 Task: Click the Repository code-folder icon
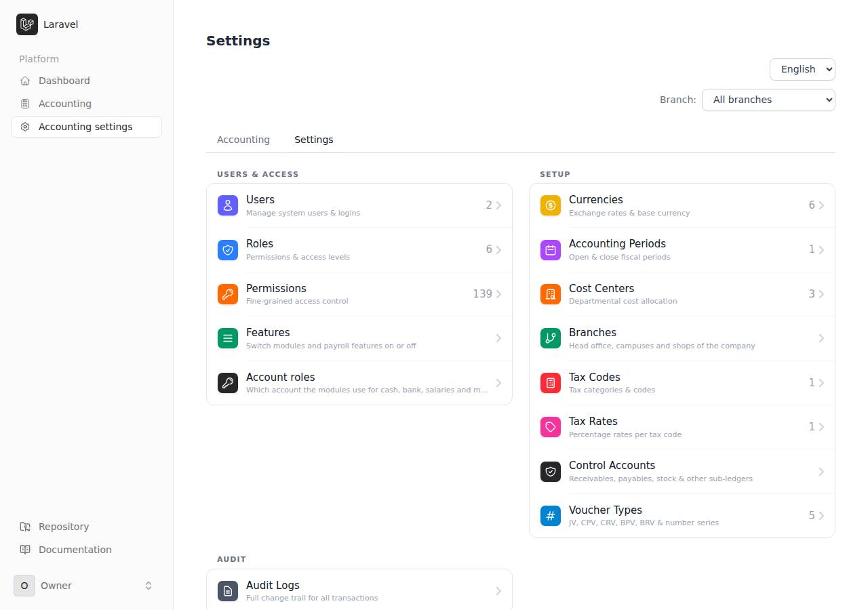tap(25, 527)
